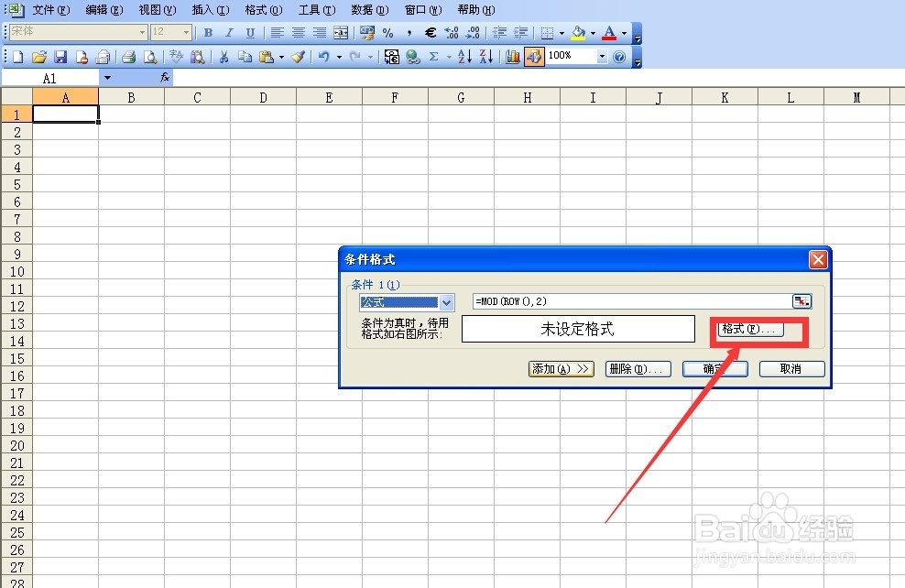Cancel the dialog with 取消

(x=791, y=369)
